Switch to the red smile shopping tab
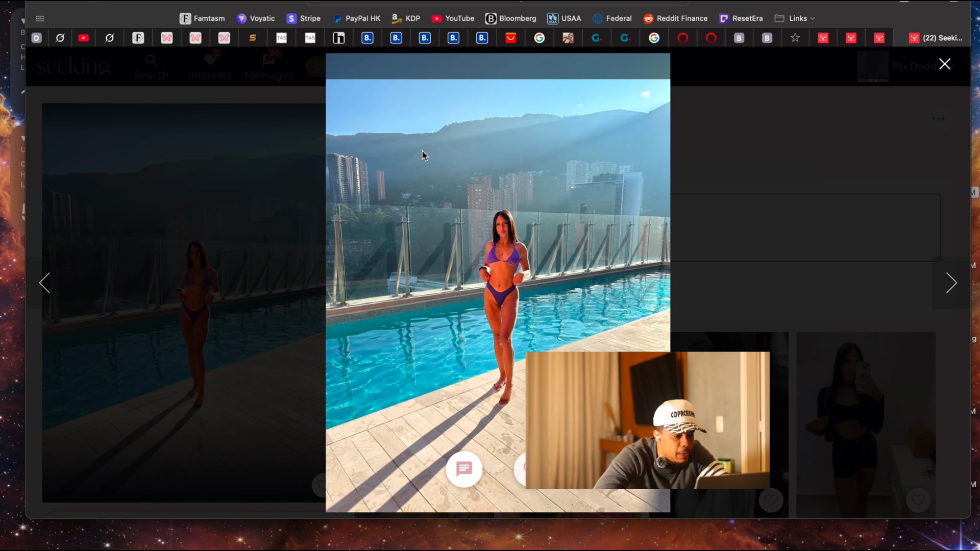The image size is (980, 551). coord(511,38)
